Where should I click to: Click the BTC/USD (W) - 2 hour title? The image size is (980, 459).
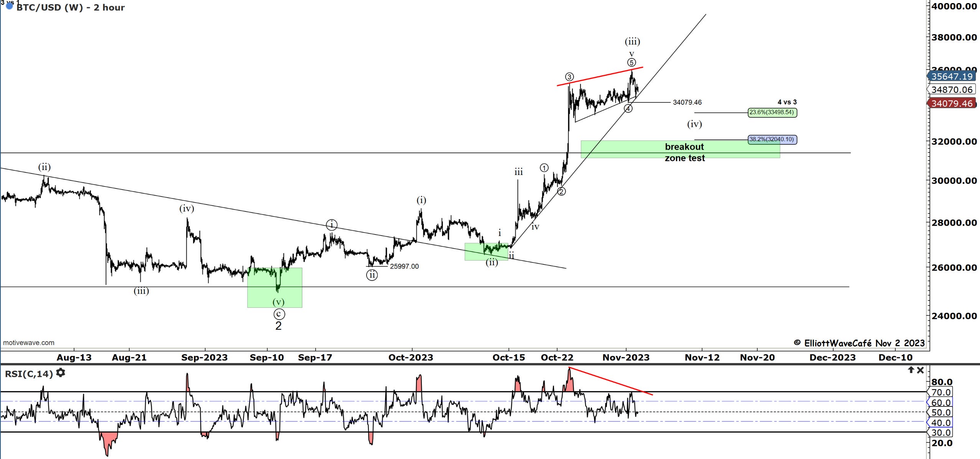click(x=71, y=8)
